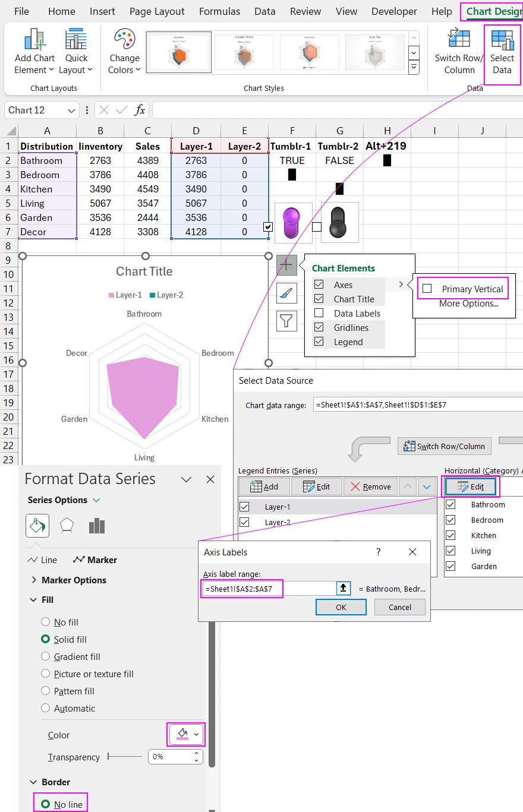Image resolution: width=523 pixels, height=812 pixels.
Task: Open the Formulas ribbon tab
Action: 219,11
